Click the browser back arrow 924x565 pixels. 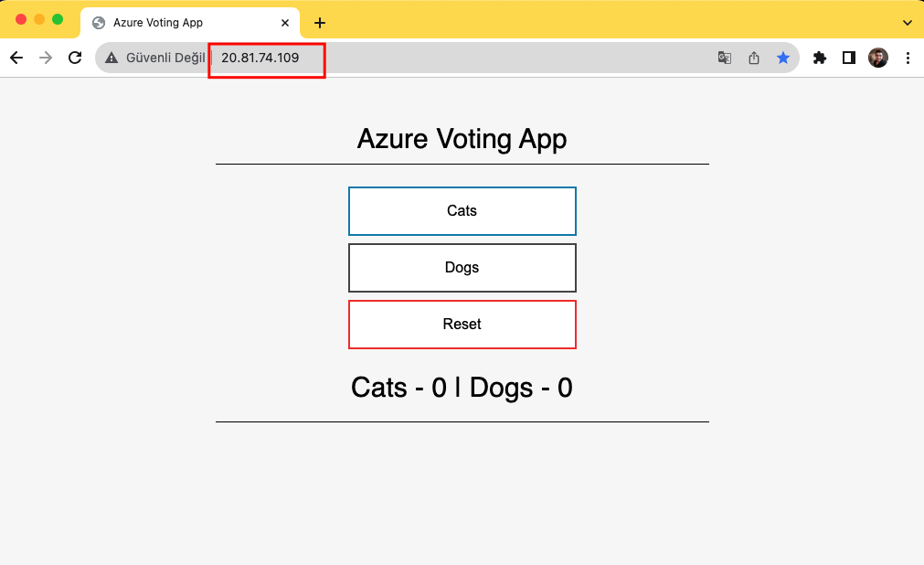(16, 58)
